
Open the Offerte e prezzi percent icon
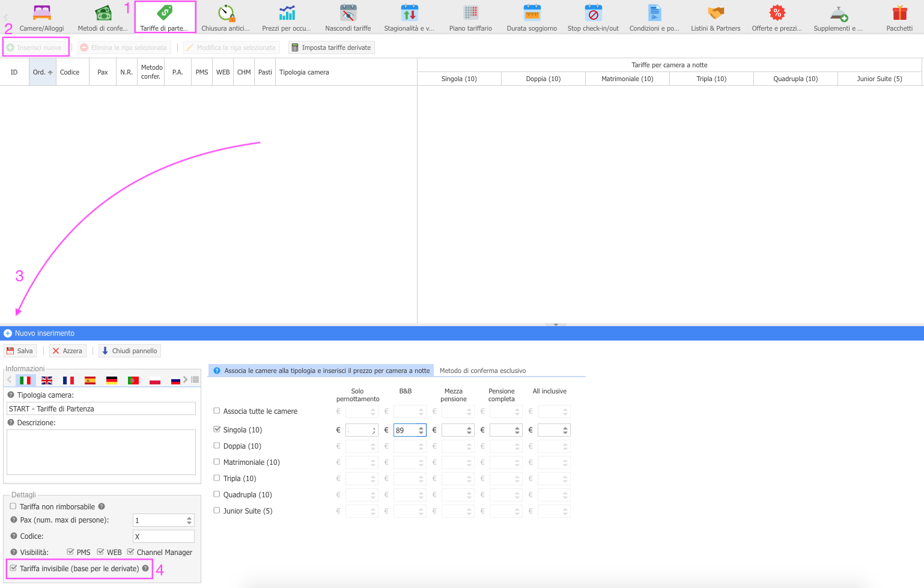click(777, 13)
